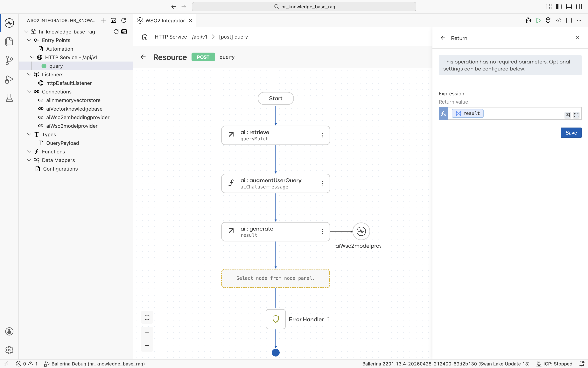The height and width of the screenshot is (368, 588).
Task: Open the expression helper pane icon
Action: click(x=568, y=115)
